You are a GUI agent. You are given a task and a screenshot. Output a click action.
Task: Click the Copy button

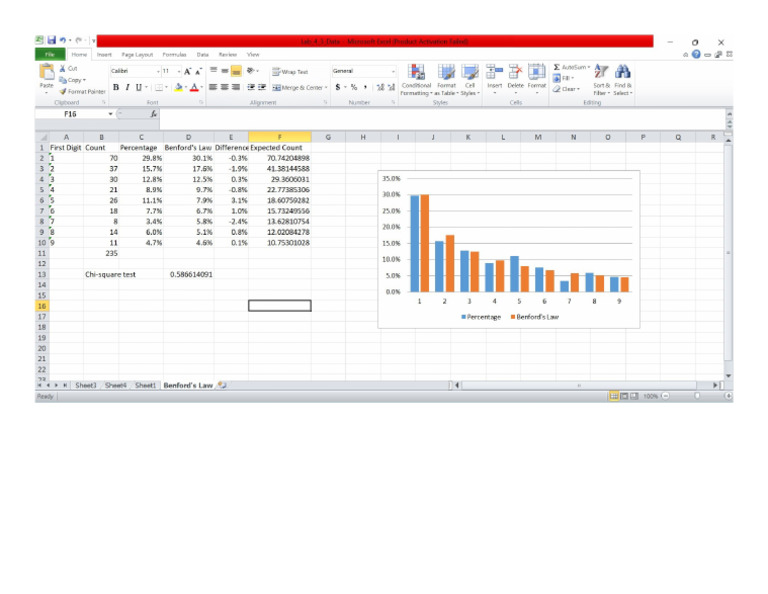(71, 80)
